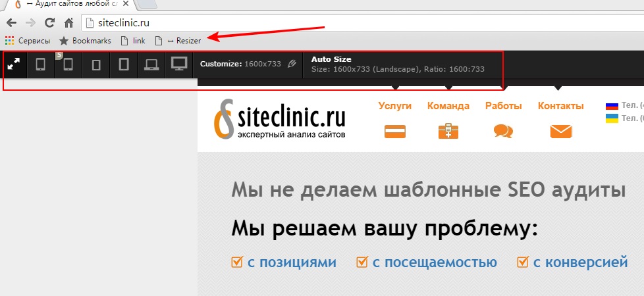This screenshot has height=296, width=644.
Task: Click the Customize edit pencil icon
Action: pyautogui.click(x=292, y=64)
